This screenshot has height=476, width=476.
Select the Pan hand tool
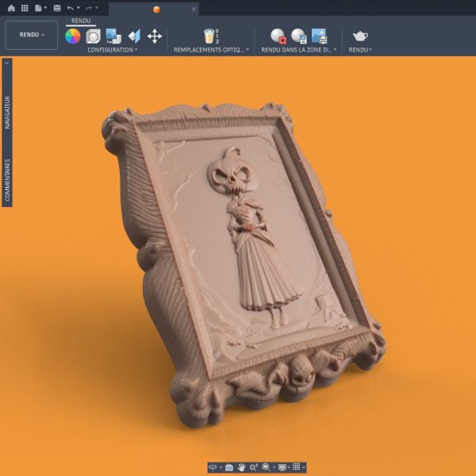(242, 467)
